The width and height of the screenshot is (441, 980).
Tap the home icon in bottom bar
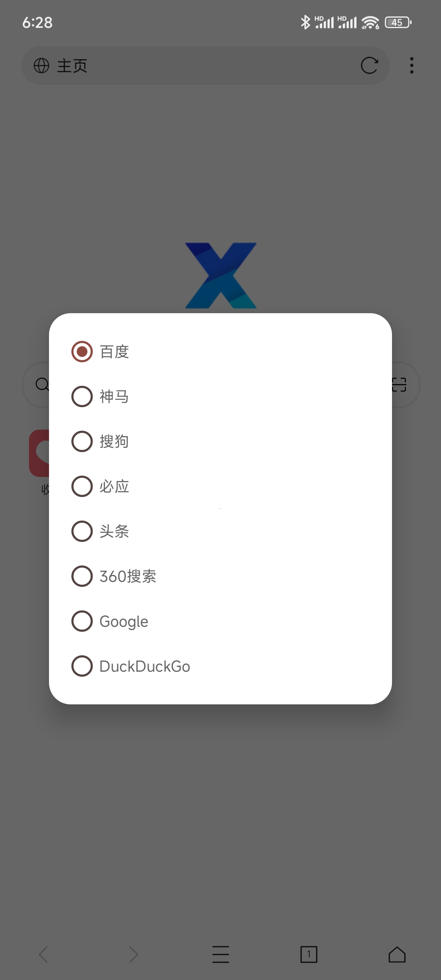397,954
